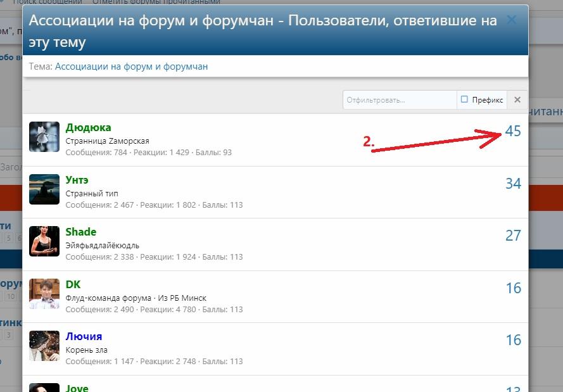Open Shade's avatar image
The height and width of the screenshot is (392, 563).
(x=44, y=241)
